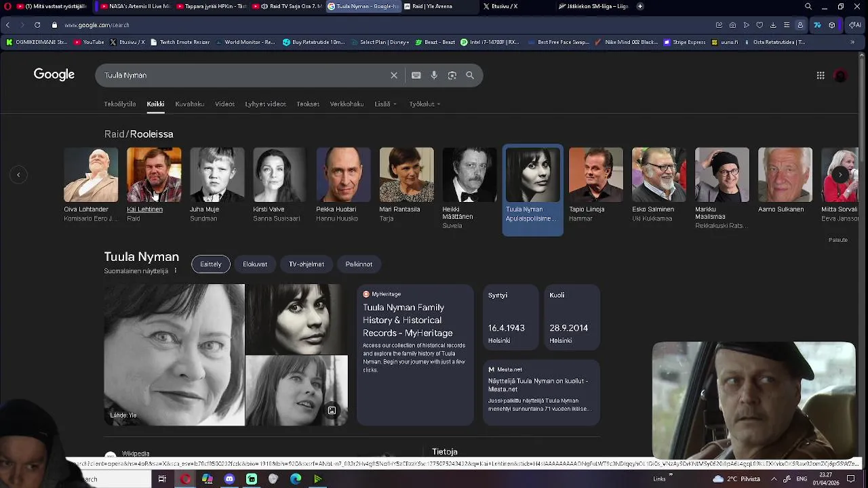Screen dimensions: 868x488
Task: Open more options dots beside Tuula Nyman
Action: click(175, 270)
